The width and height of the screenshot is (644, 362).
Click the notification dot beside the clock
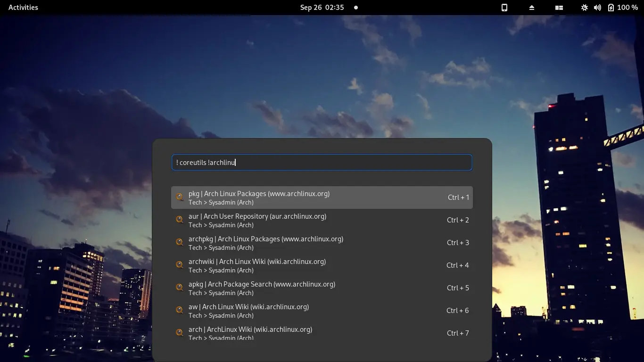[x=356, y=8]
